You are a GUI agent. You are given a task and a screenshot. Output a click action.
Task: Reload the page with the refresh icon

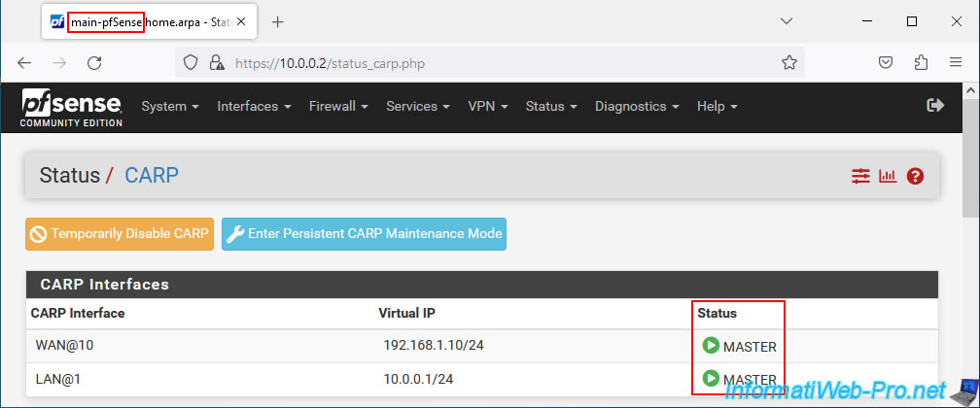pos(94,62)
